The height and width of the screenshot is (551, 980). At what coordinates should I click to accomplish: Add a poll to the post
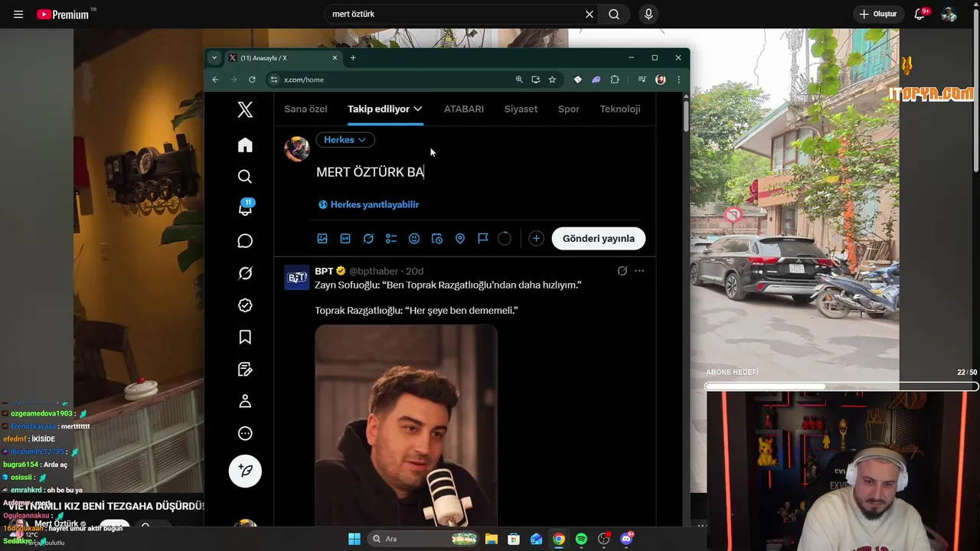[391, 239]
